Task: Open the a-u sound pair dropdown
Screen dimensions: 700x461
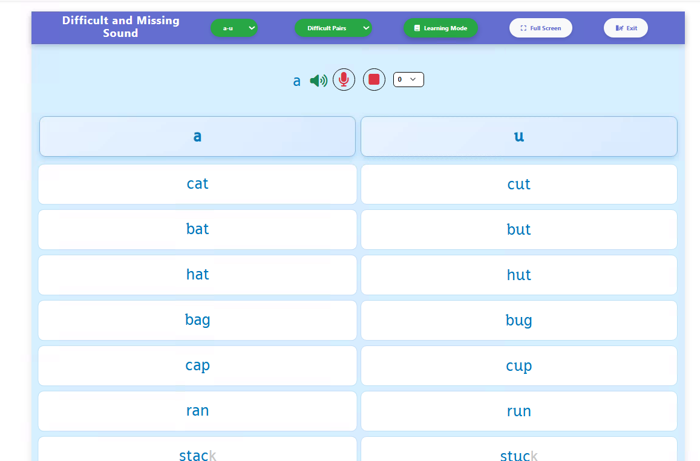Action: pos(234,28)
